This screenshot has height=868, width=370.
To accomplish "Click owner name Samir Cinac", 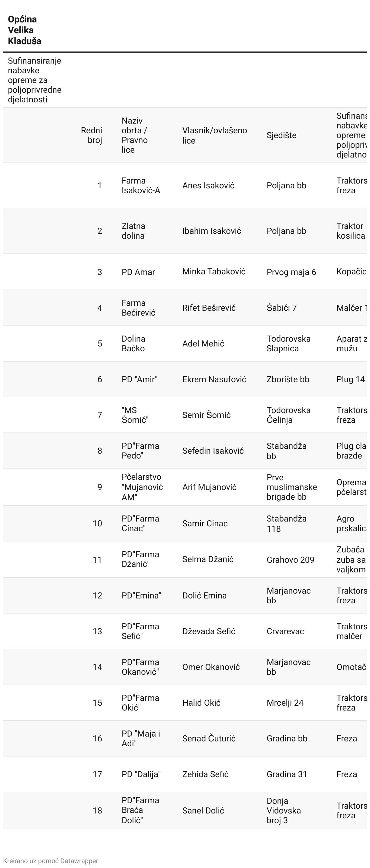I will coord(205,523).
